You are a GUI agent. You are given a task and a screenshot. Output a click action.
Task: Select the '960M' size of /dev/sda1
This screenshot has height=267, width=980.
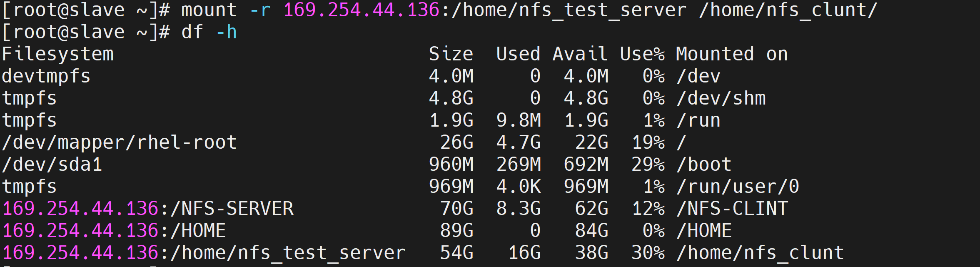(x=451, y=165)
